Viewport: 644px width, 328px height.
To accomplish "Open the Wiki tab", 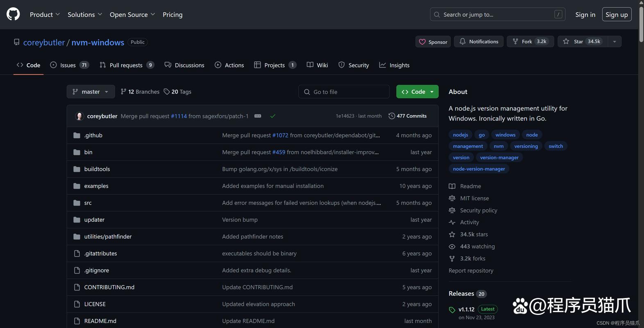I will 317,65.
